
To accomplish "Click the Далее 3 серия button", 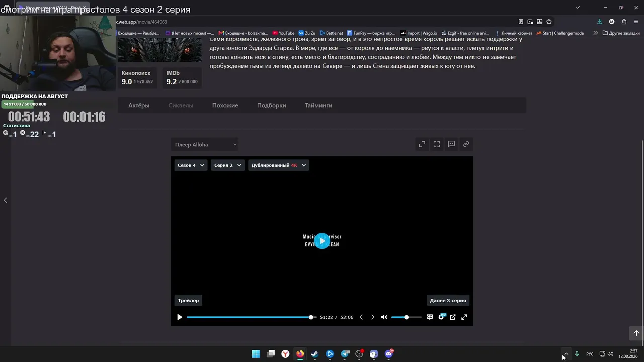I will point(448,300).
